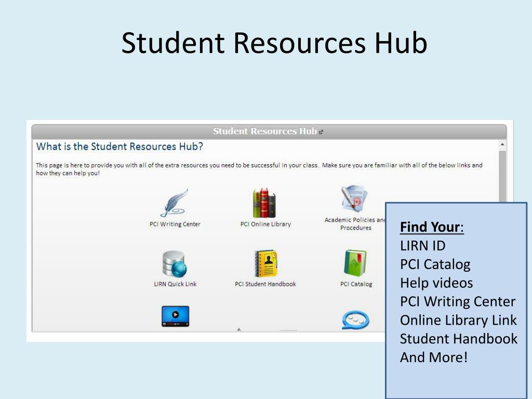Click the 'Find Your:' heading in blue box

click(432, 227)
